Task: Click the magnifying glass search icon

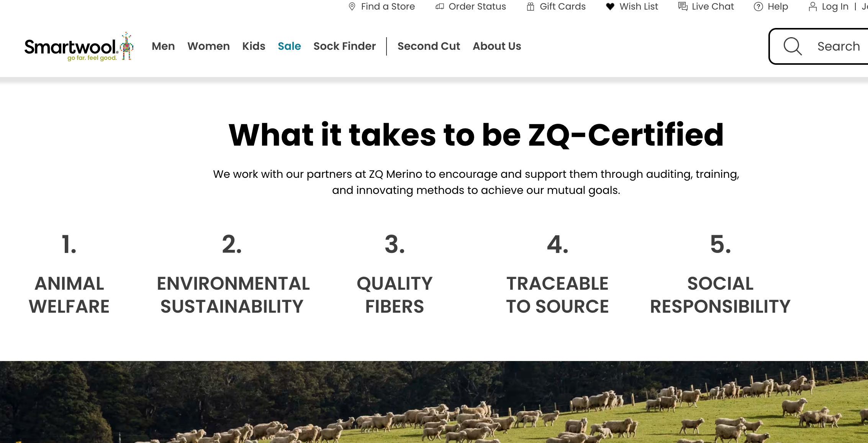Action: (x=792, y=46)
